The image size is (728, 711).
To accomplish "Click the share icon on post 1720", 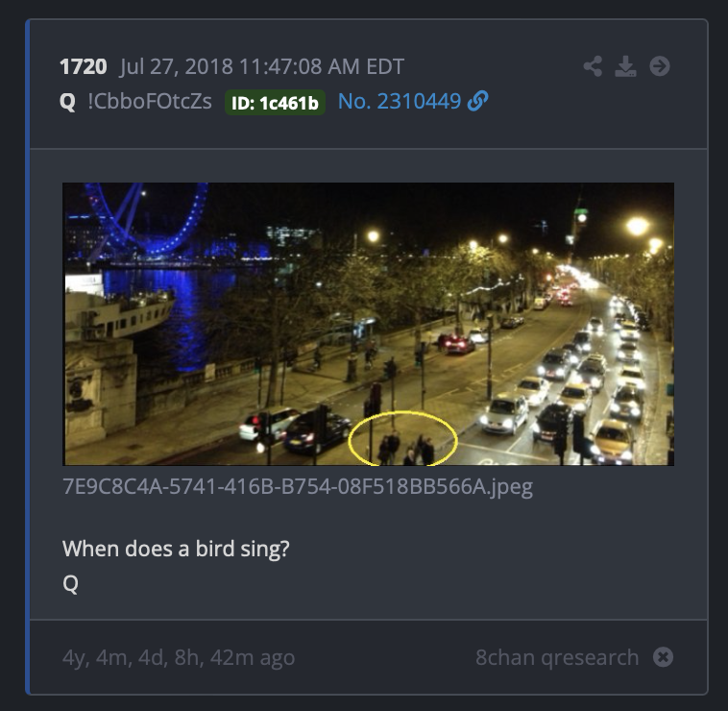I will (593, 66).
